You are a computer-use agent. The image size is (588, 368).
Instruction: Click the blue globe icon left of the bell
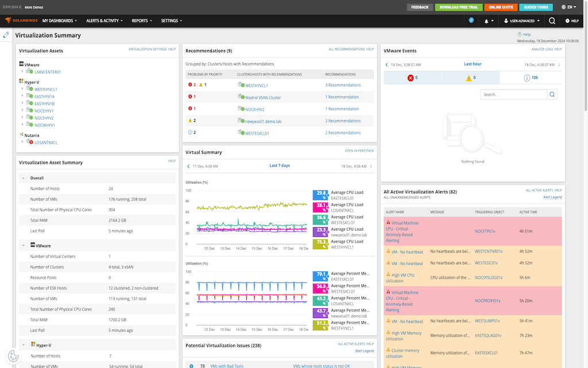click(471, 20)
